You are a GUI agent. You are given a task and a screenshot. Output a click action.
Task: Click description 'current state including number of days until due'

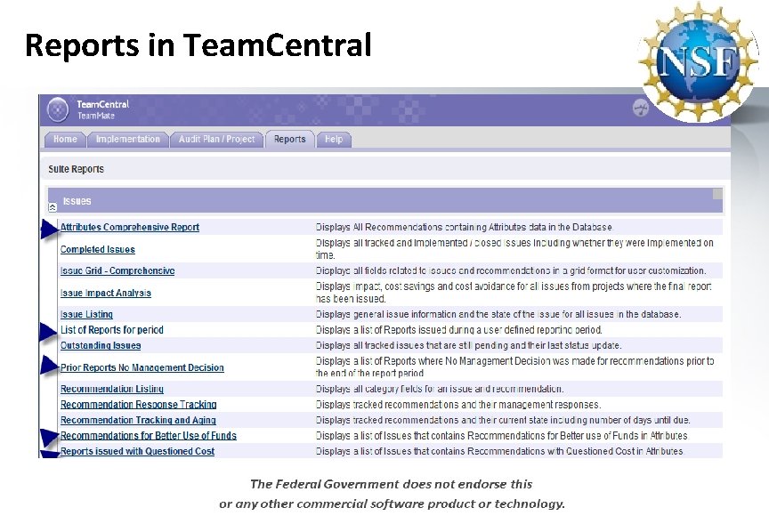click(x=503, y=420)
